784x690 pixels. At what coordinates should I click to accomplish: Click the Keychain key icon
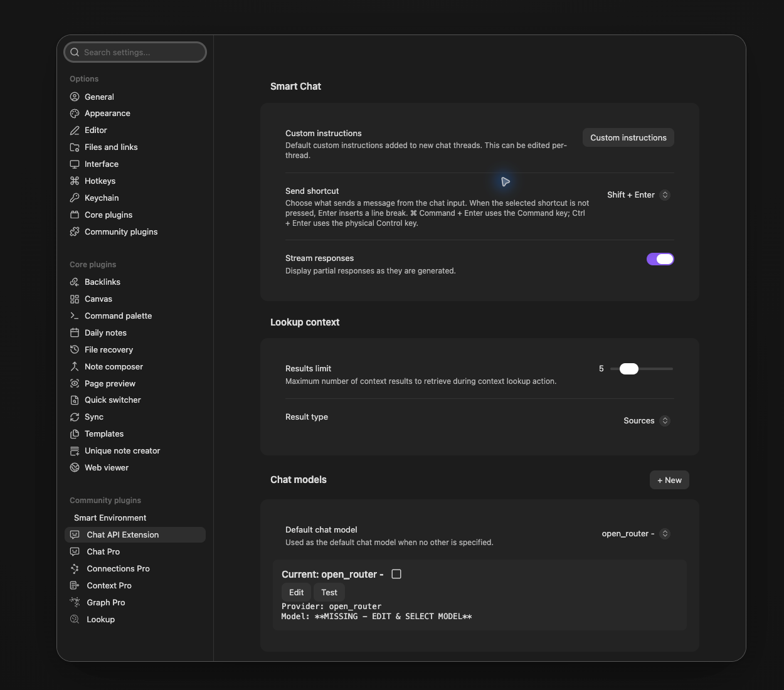click(x=75, y=198)
